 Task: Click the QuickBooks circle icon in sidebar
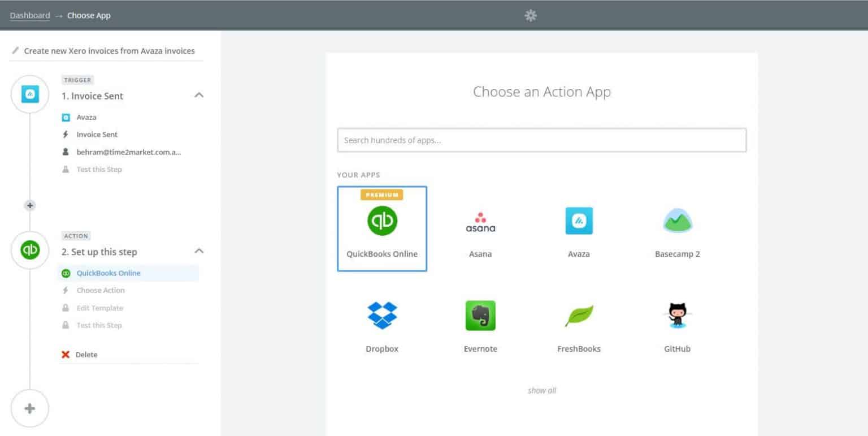[29, 251]
